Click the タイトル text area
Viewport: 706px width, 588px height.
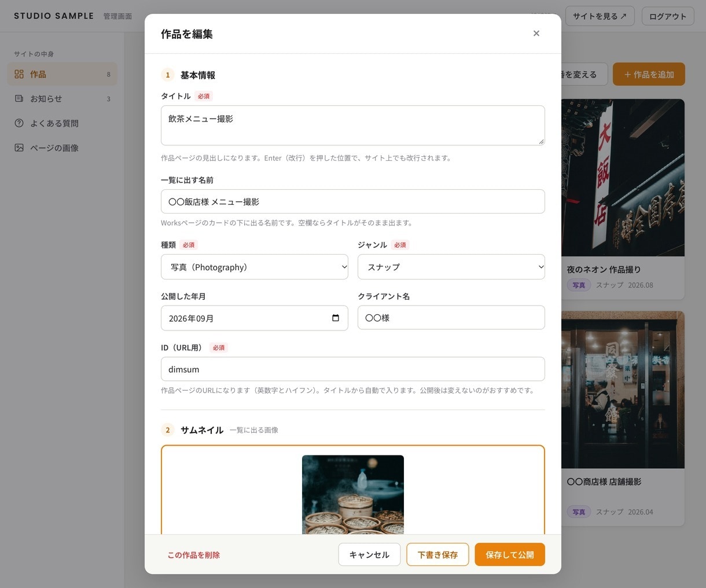(353, 125)
